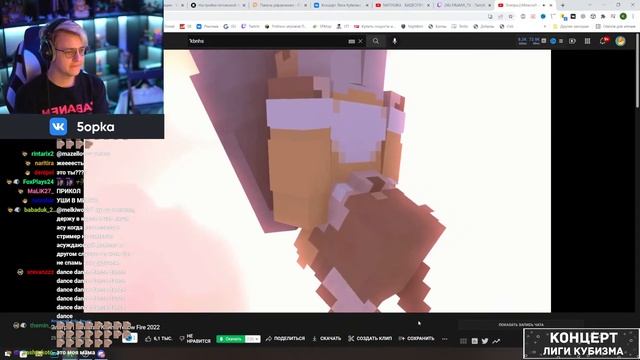Click chat username rintarix2
640x360 pixels.
(x=42, y=154)
